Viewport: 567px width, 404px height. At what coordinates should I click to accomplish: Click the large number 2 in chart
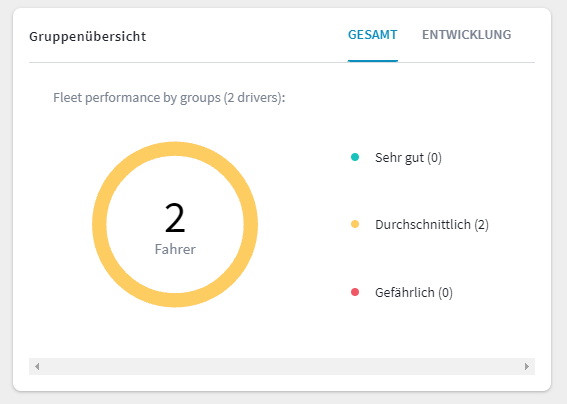175,218
